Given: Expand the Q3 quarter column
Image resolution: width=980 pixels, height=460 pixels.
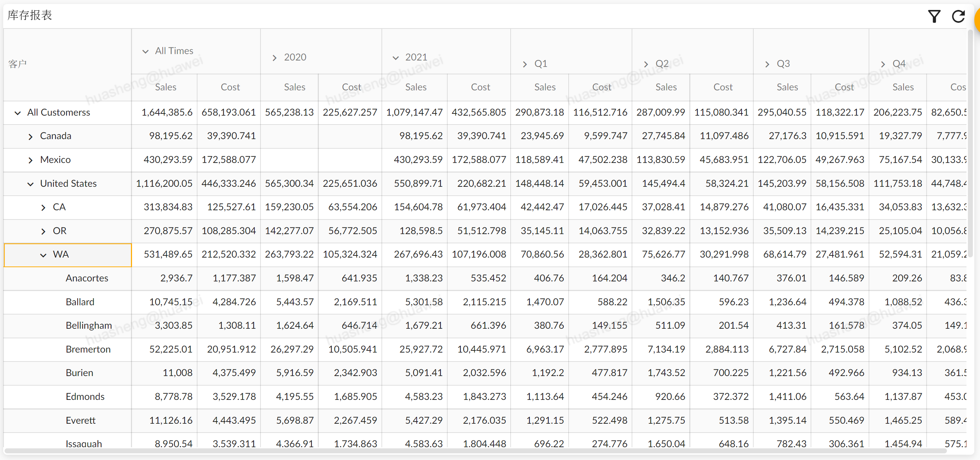Looking at the screenshot, I should [767, 64].
